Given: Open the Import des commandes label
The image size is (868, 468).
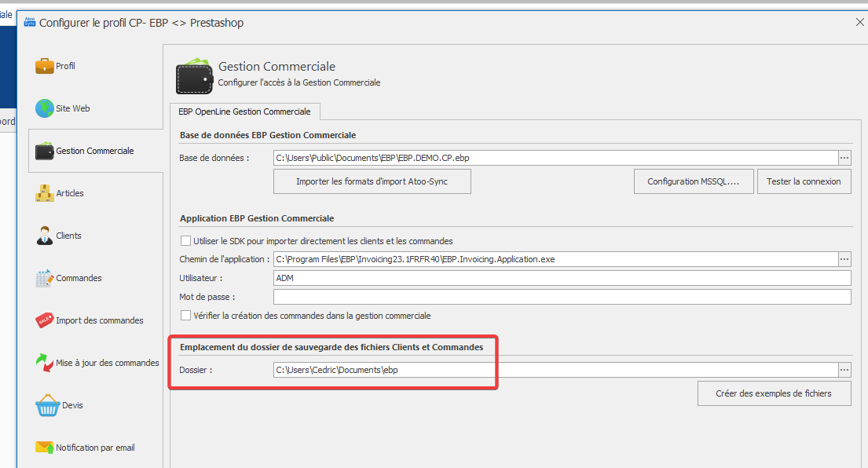Looking at the screenshot, I should 100,320.
